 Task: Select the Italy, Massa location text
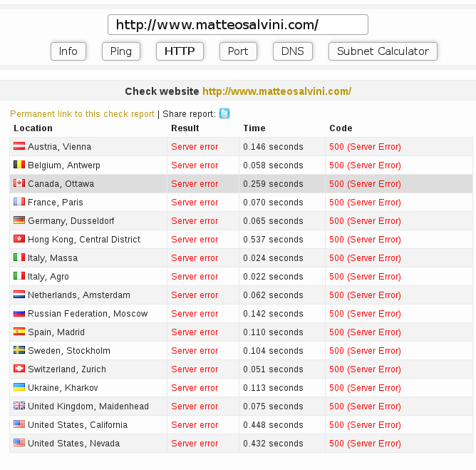click(53, 258)
